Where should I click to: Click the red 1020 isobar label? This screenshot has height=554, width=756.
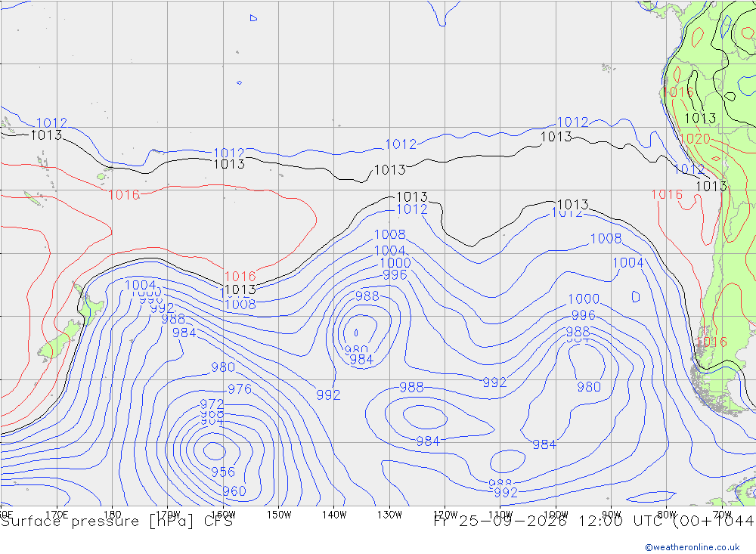(x=695, y=139)
